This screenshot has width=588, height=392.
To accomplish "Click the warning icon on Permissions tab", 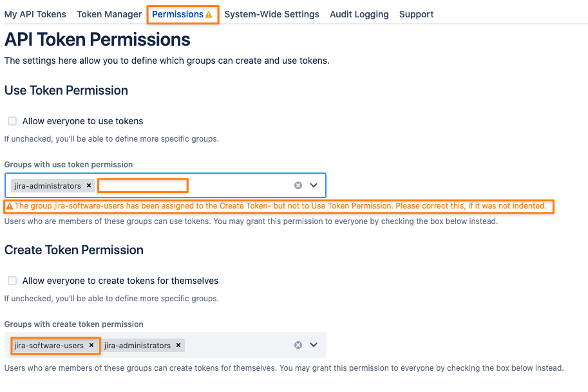I will coord(209,15).
